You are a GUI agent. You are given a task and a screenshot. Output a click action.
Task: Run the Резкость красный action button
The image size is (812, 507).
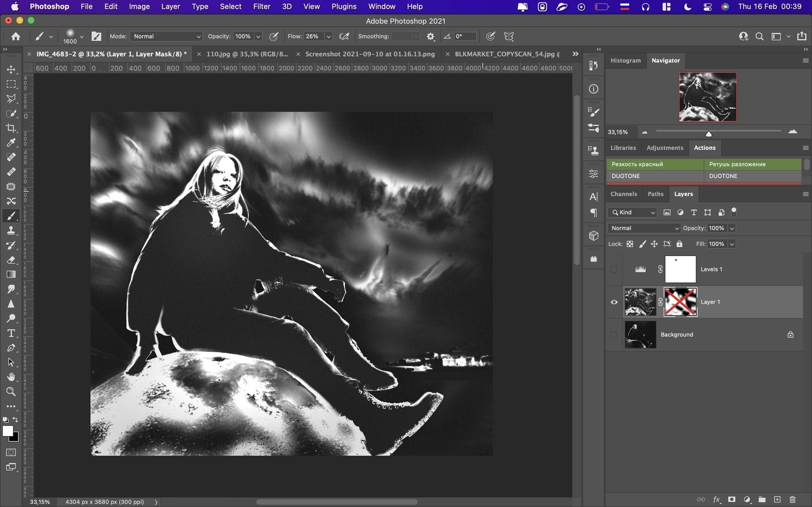(x=654, y=164)
